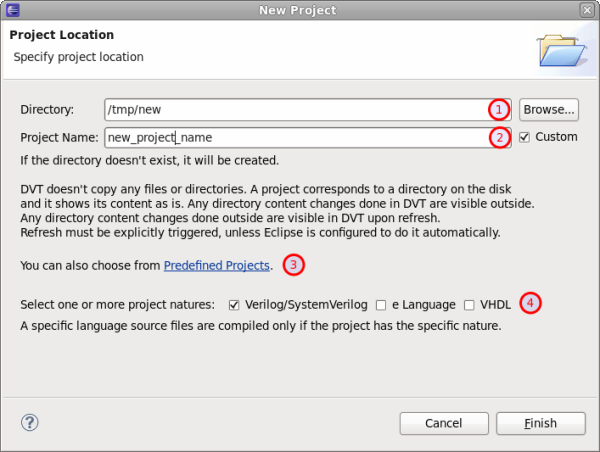
Task: Click the Eclipse icon in title bar
Action: point(12,10)
